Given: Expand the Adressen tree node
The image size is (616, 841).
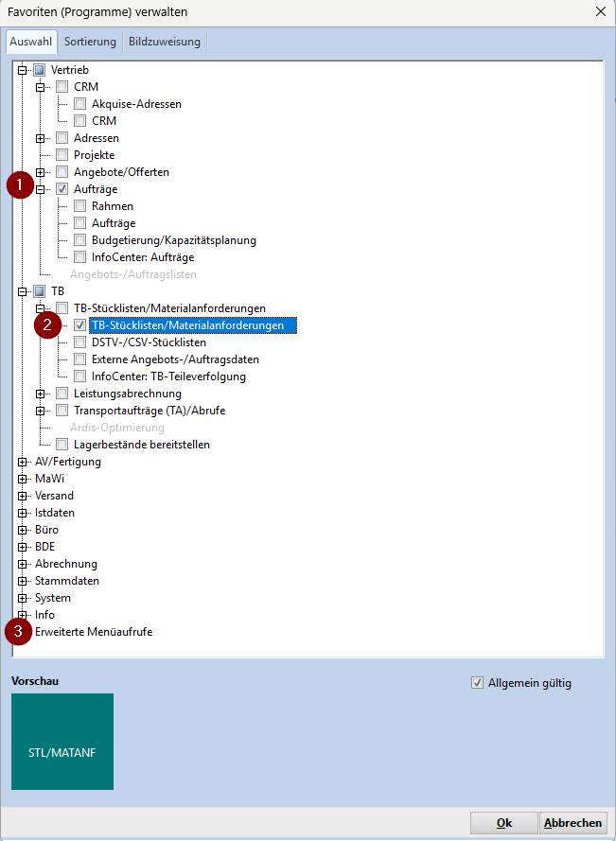Looking at the screenshot, I should tap(41, 138).
